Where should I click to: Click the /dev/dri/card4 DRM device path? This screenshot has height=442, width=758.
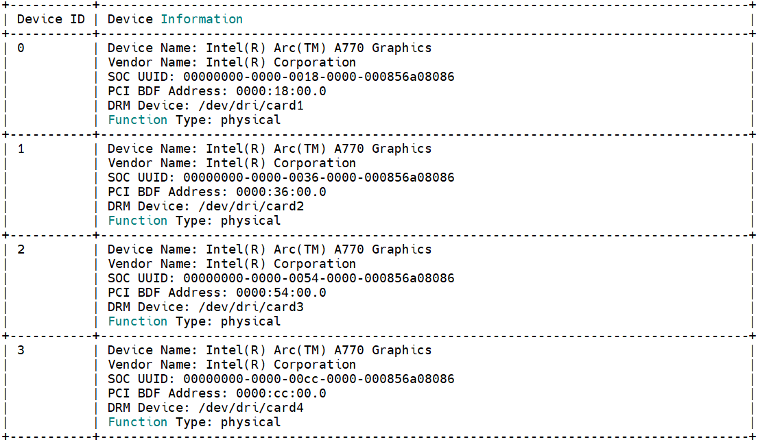pos(251,408)
